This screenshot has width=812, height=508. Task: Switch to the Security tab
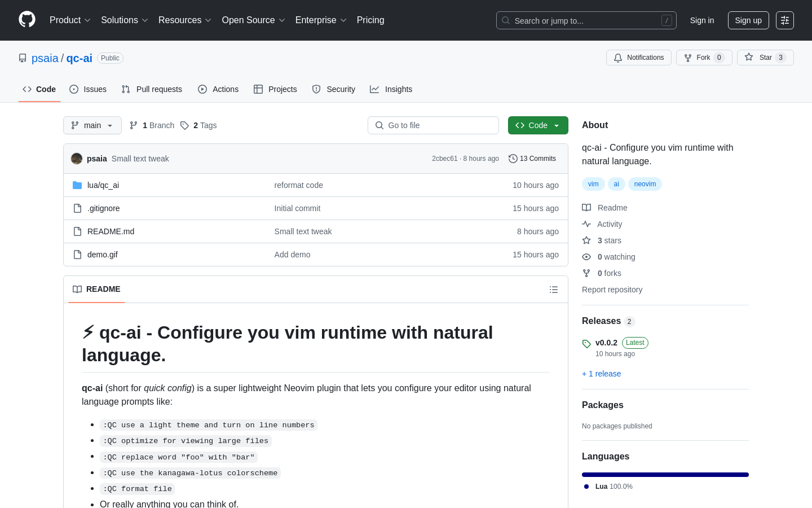334,89
